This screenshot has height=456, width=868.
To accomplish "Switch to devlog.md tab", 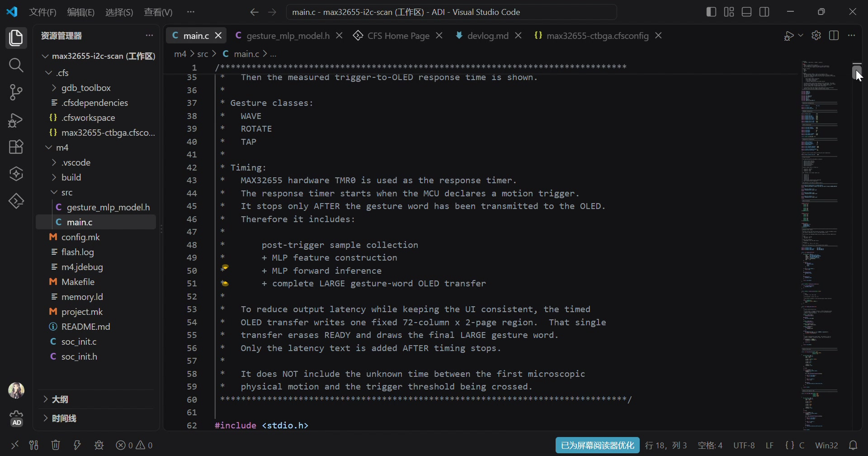I will coord(488,36).
